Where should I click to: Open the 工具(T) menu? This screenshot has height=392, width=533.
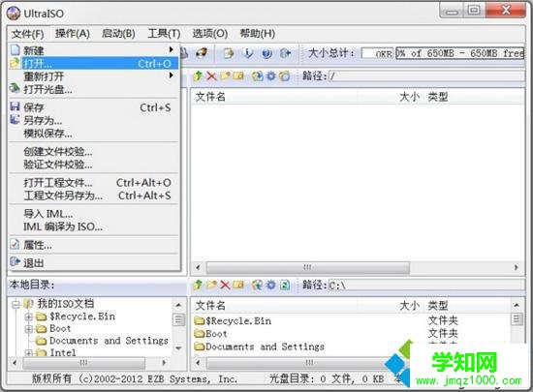click(x=164, y=33)
